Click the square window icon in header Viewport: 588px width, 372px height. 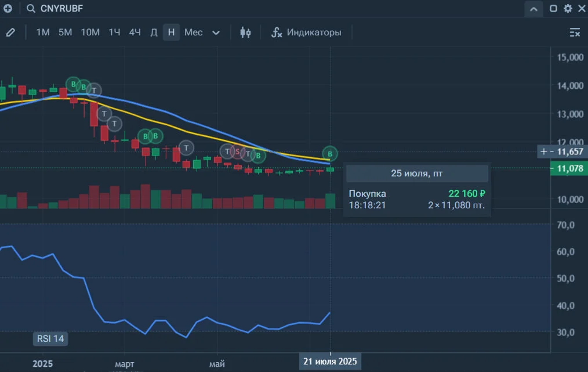553,8
